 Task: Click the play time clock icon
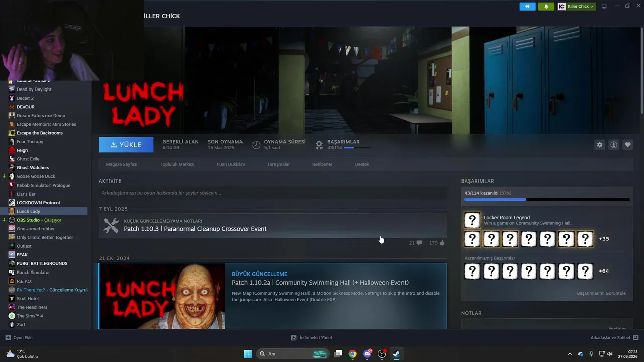click(x=256, y=145)
